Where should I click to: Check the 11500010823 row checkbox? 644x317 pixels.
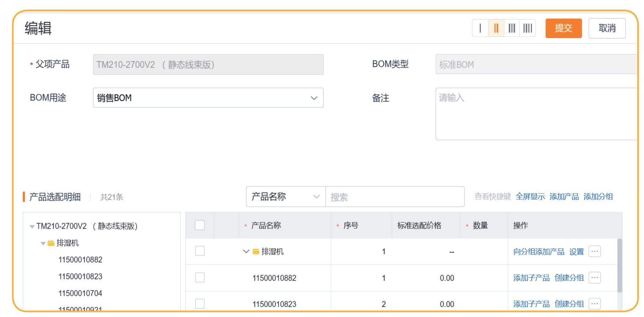(x=200, y=303)
